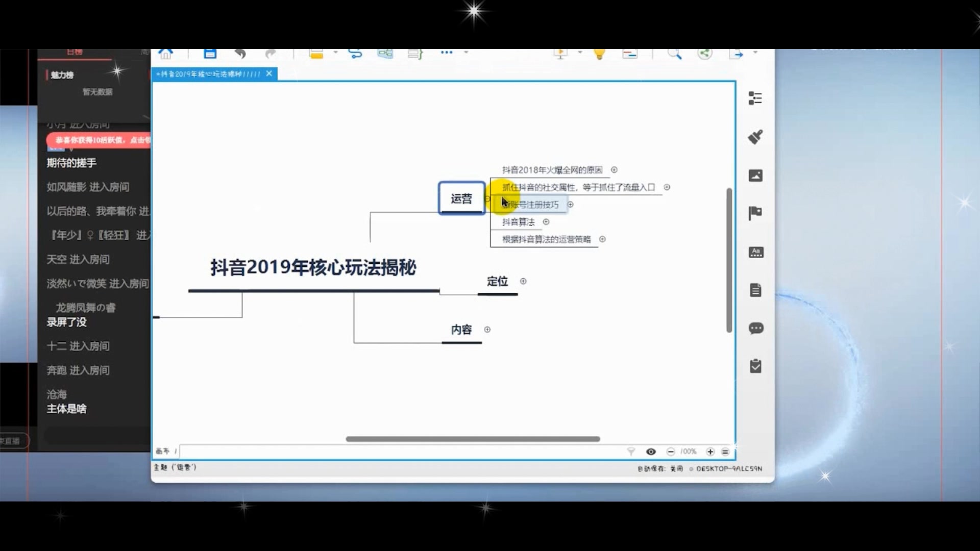Expand the 抖音2018年火爆全网的原因 topic

[614, 170]
